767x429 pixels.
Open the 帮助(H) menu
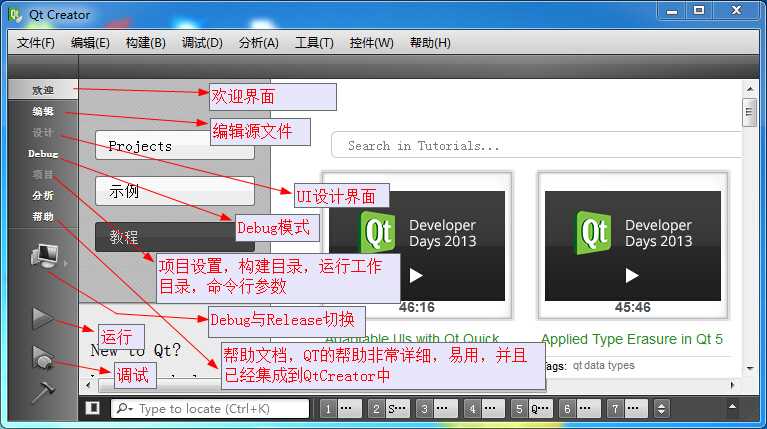coord(430,43)
